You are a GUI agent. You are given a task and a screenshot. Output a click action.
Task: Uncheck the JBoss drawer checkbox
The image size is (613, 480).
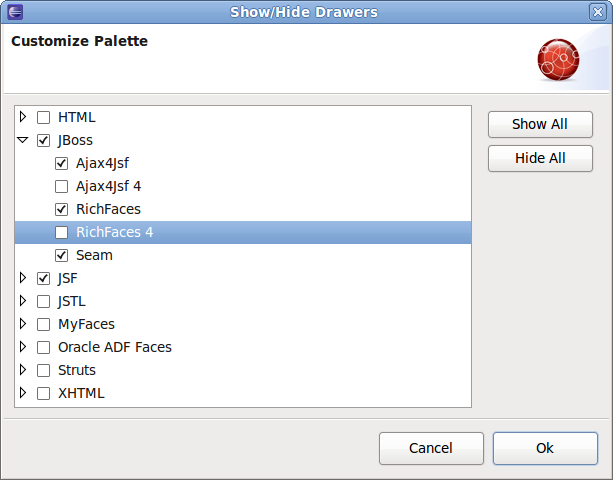click(43, 140)
